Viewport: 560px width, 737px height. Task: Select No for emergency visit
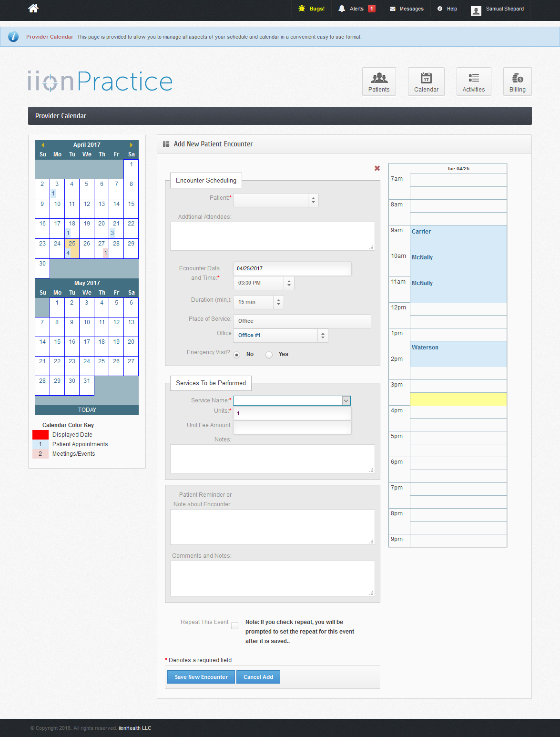pyautogui.click(x=237, y=355)
